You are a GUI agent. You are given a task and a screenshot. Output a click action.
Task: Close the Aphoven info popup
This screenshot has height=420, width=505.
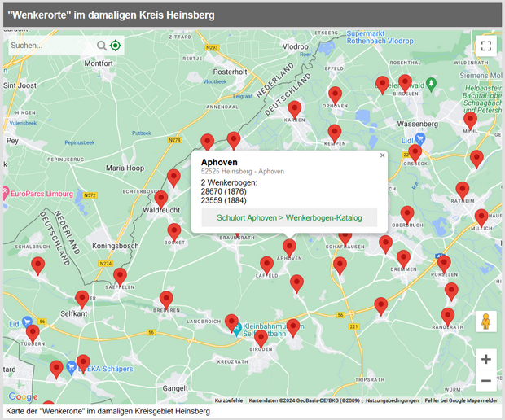382,155
